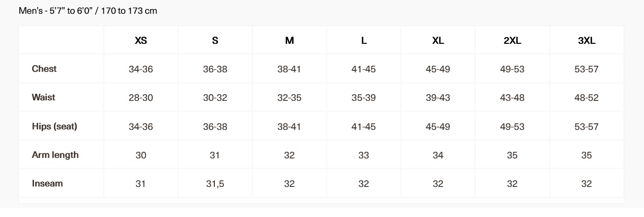The height and width of the screenshot is (217, 644).
Task: Select the 48-52 waist cell for 3XL
Action: click(586, 98)
